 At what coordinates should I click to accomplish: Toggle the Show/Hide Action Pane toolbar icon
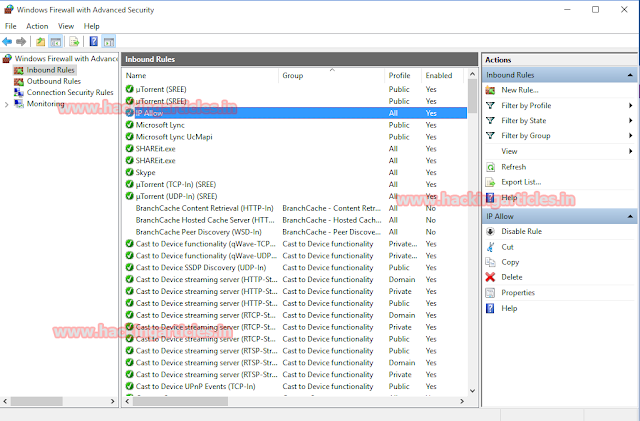[109, 41]
